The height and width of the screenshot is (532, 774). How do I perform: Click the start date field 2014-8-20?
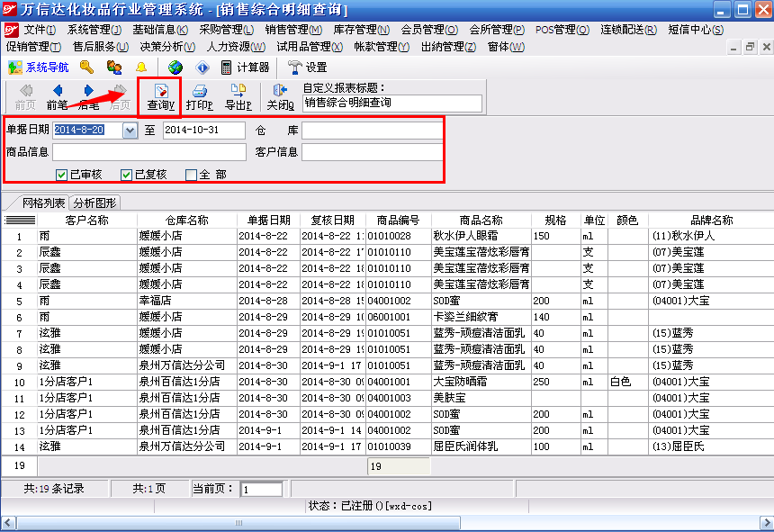point(88,131)
